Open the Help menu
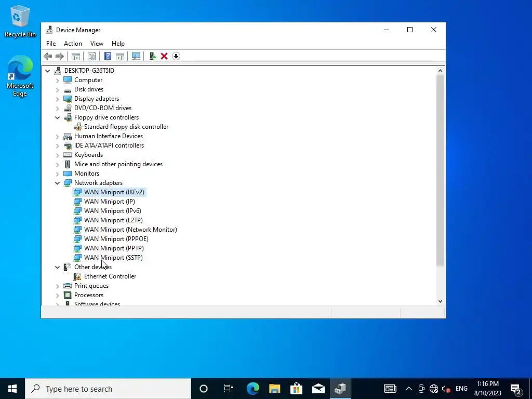Image resolution: width=532 pixels, height=399 pixels. (118, 44)
